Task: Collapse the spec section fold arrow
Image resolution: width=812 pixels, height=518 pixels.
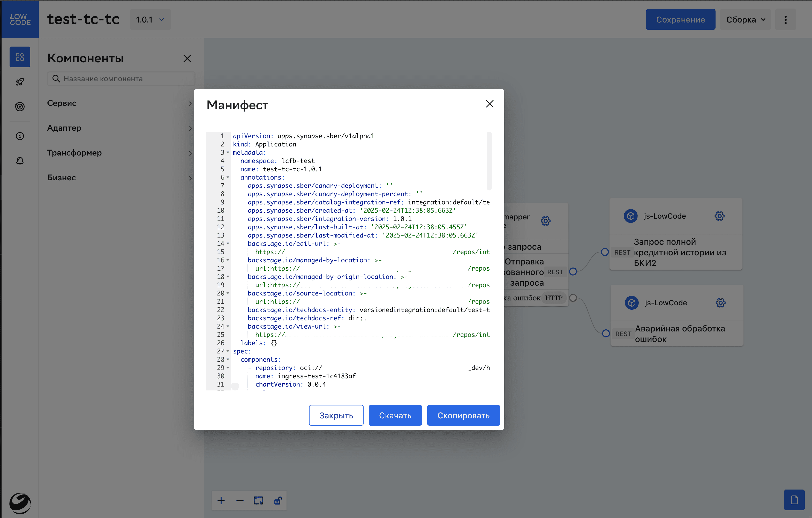Action: click(x=228, y=351)
